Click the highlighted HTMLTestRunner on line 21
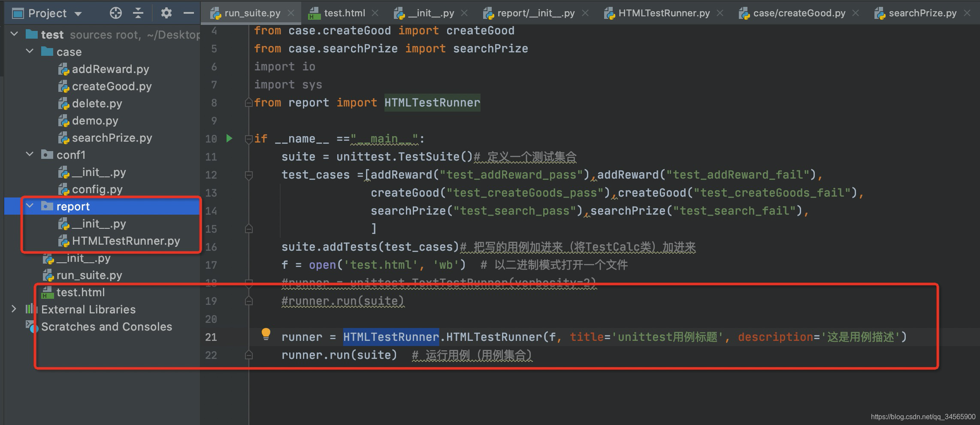 pos(391,337)
